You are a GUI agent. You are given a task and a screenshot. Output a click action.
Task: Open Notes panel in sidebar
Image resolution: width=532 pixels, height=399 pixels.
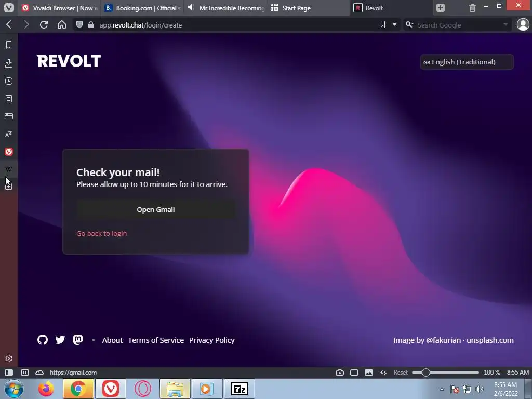click(9, 99)
